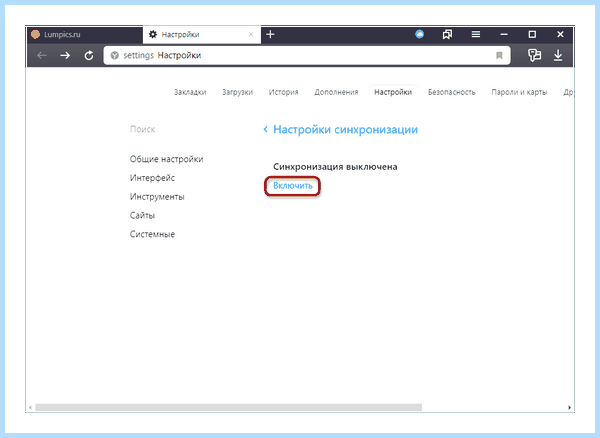
Task: Open the feedback chat icon in toolbar
Action: 535,55
